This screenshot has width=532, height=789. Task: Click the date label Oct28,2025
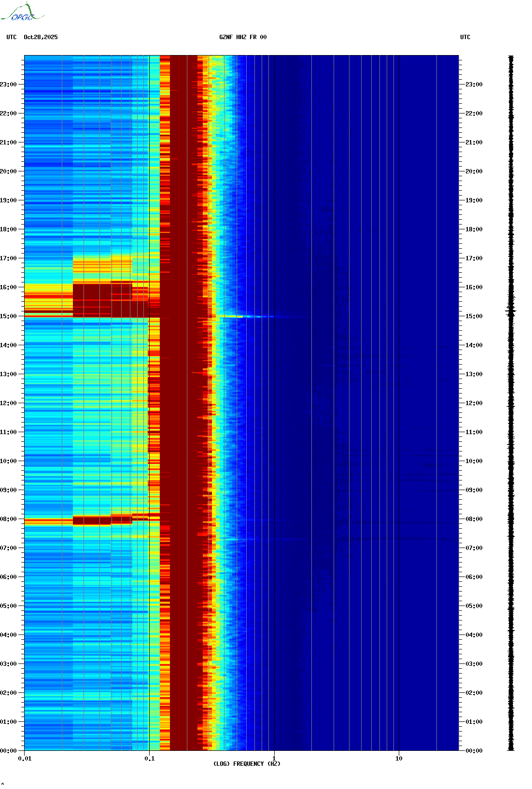point(41,37)
